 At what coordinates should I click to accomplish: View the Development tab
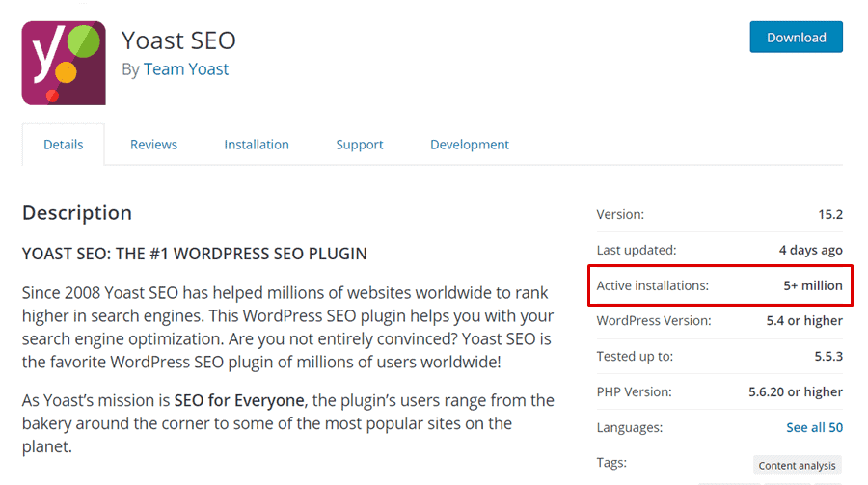(x=470, y=145)
